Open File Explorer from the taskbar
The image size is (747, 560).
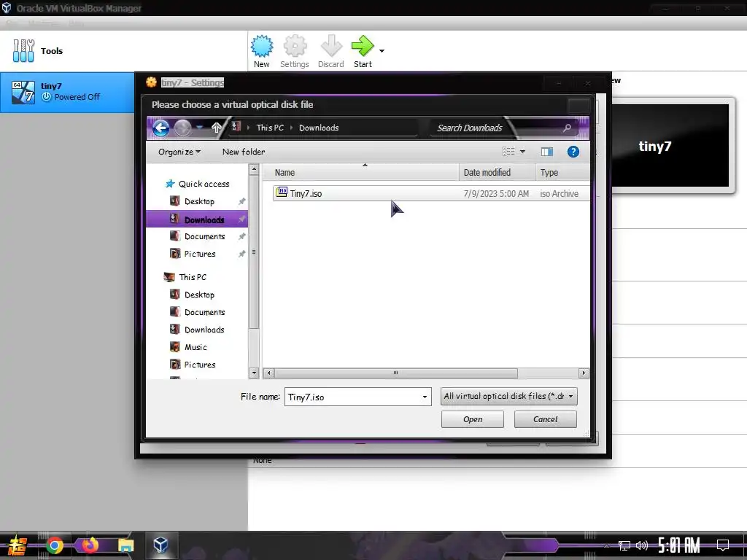click(125, 545)
